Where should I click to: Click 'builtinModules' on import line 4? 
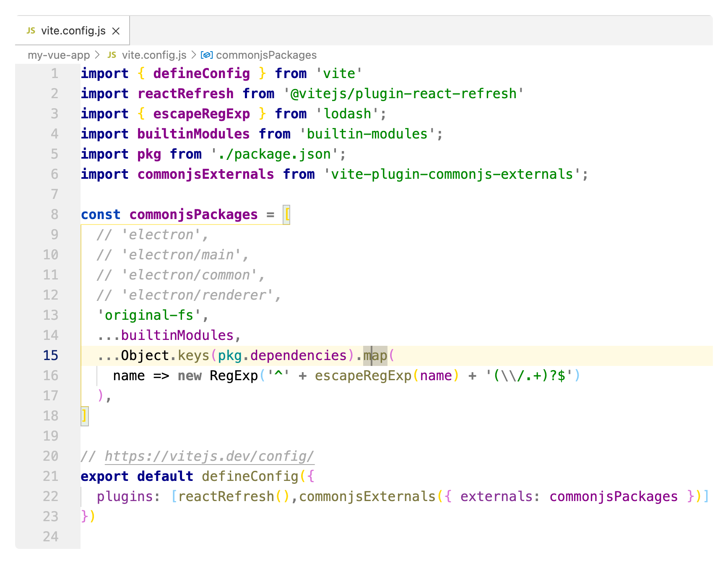point(194,134)
